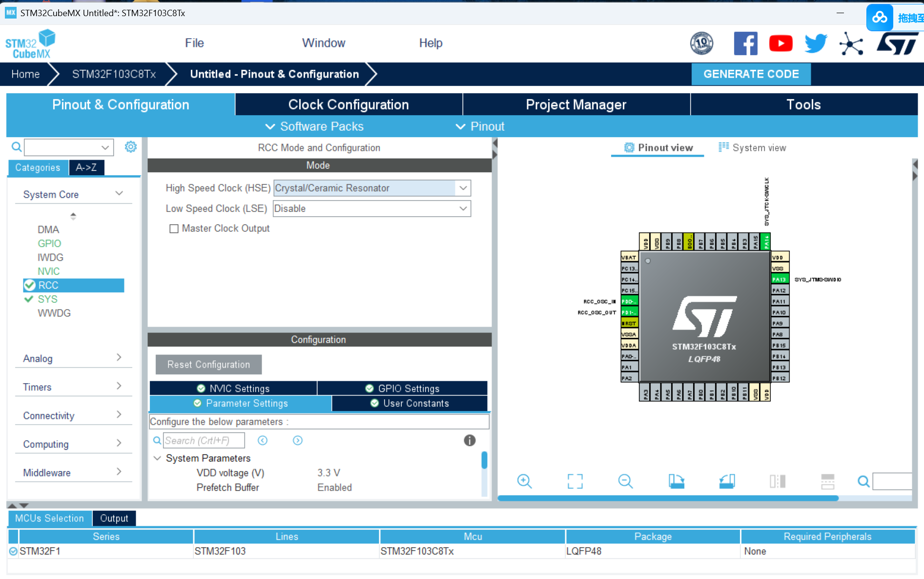
Task: Open the User Constants tab
Action: tap(410, 403)
